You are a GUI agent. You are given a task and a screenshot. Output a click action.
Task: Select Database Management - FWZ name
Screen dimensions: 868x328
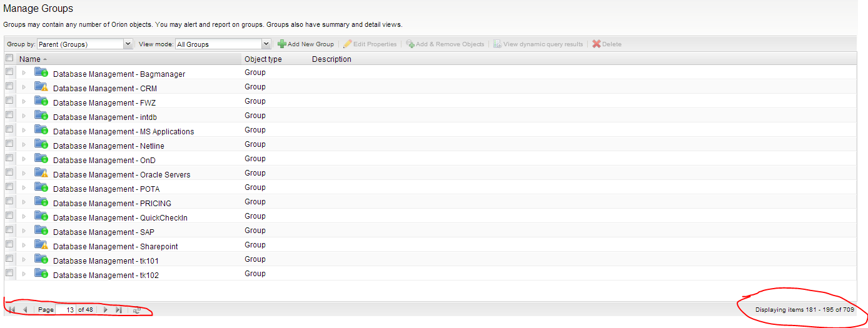(x=105, y=103)
